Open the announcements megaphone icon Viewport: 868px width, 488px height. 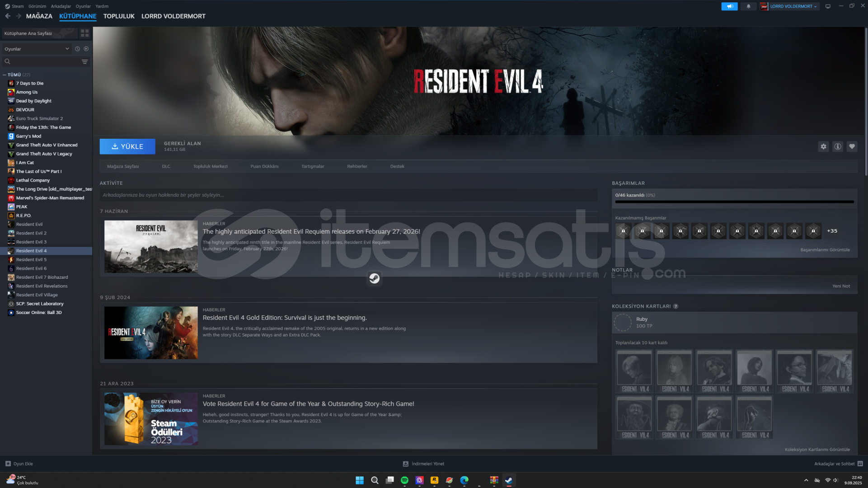(x=729, y=6)
